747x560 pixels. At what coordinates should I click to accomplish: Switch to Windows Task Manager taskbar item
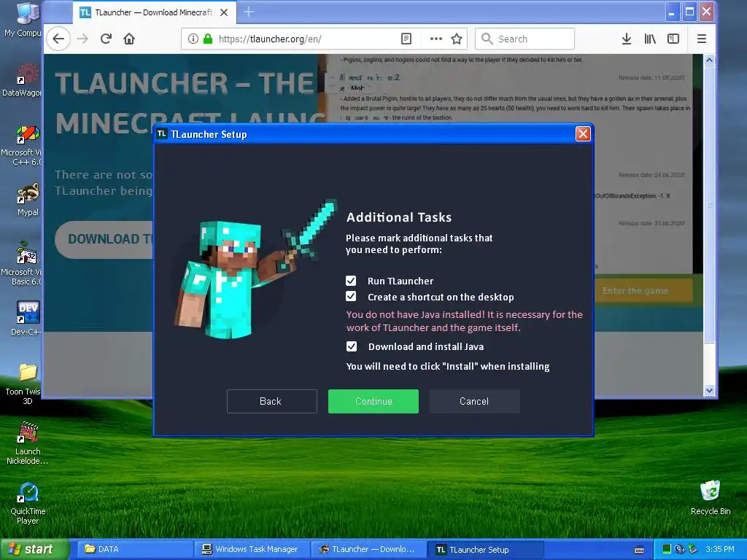[251, 549]
